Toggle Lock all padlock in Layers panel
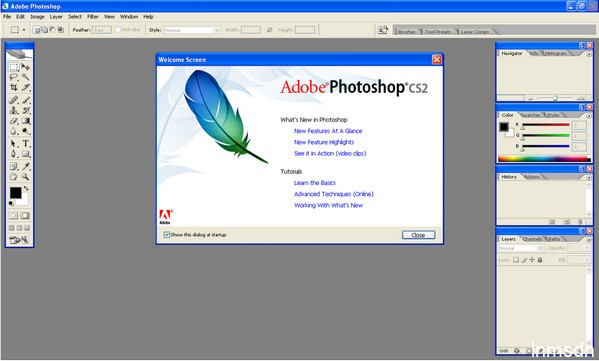Image resolution: width=599 pixels, height=361 pixels. click(x=540, y=260)
